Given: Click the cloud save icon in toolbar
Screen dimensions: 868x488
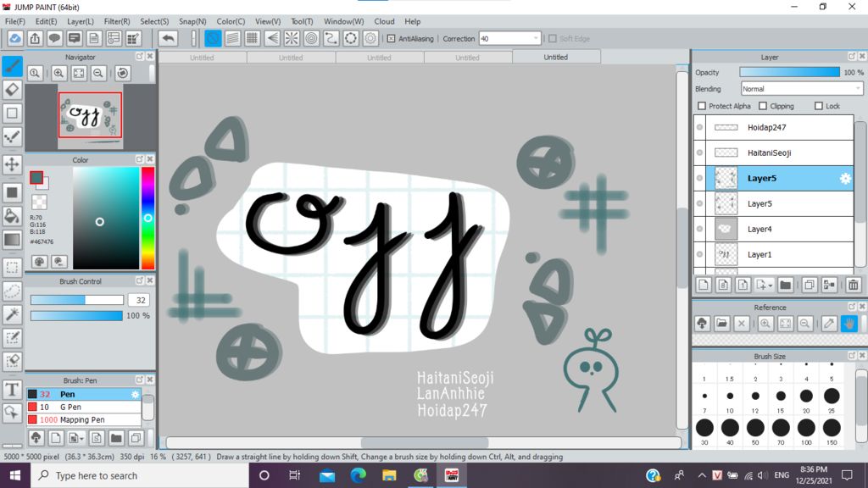Looking at the screenshot, I should tap(15, 38).
